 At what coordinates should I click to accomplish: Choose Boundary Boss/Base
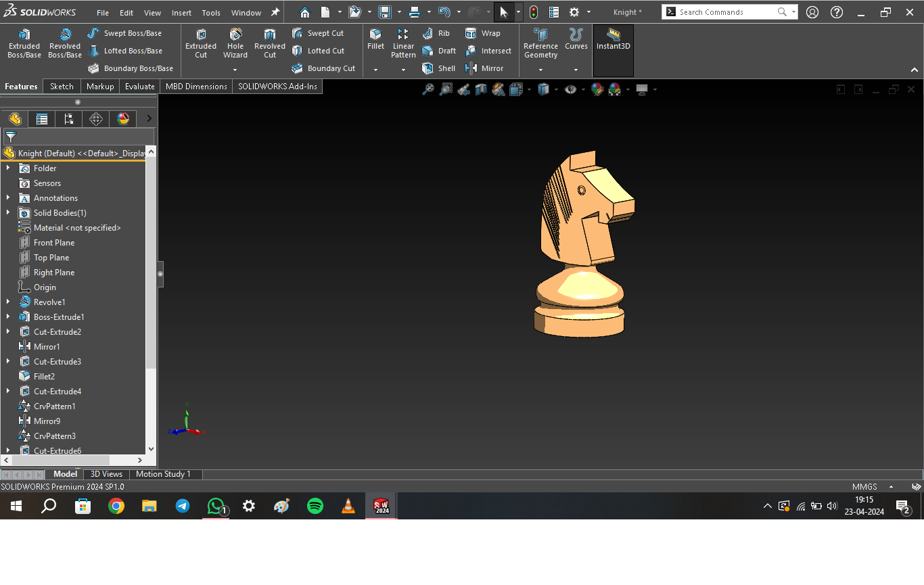click(x=131, y=68)
